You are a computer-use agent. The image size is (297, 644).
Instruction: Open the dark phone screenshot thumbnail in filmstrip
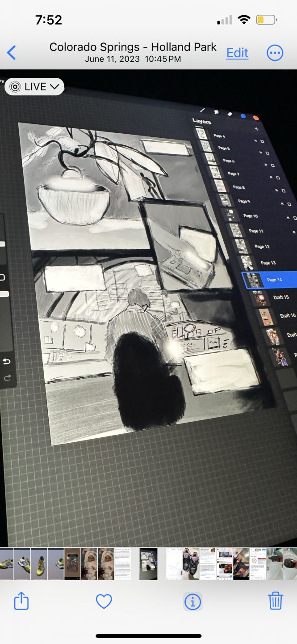(72, 564)
